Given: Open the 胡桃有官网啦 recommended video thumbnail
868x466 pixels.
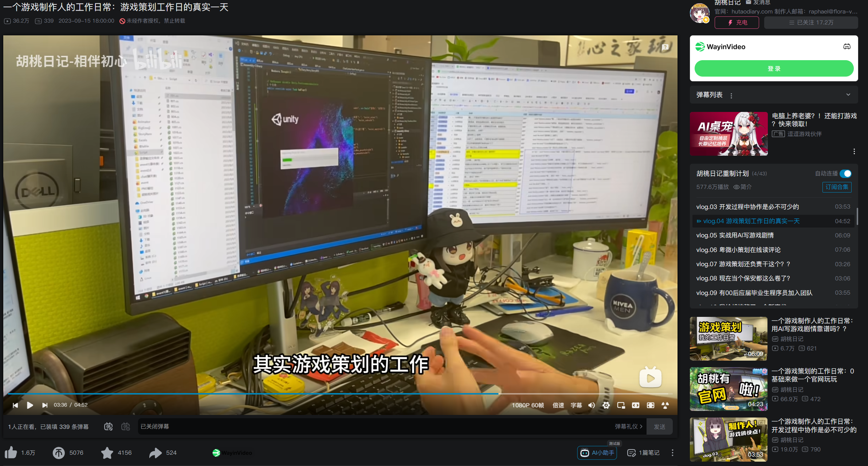Looking at the screenshot, I should coord(728,389).
